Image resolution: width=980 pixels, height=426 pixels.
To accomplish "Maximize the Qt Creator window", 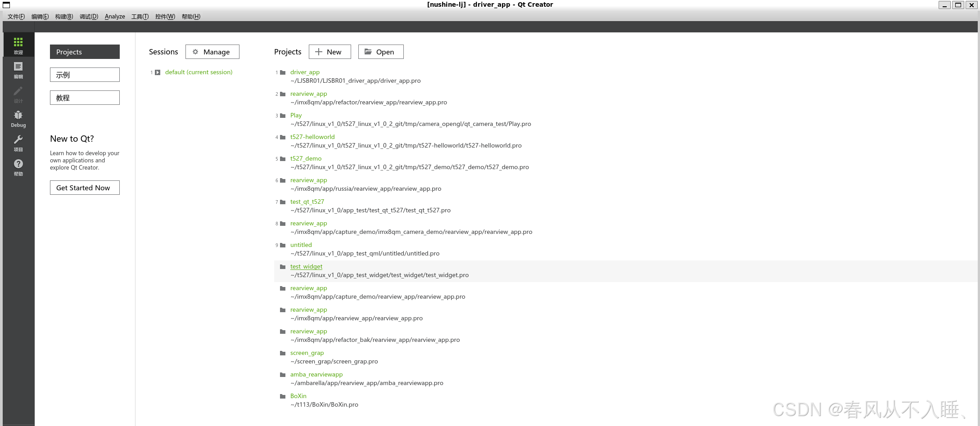I will pyautogui.click(x=958, y=5).
